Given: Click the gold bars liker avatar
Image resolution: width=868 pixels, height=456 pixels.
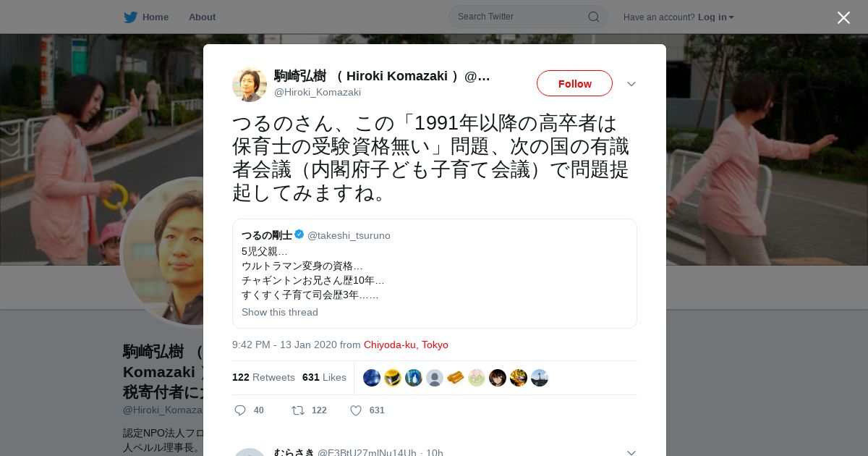Looking at the screenshot, I should 456,378.
